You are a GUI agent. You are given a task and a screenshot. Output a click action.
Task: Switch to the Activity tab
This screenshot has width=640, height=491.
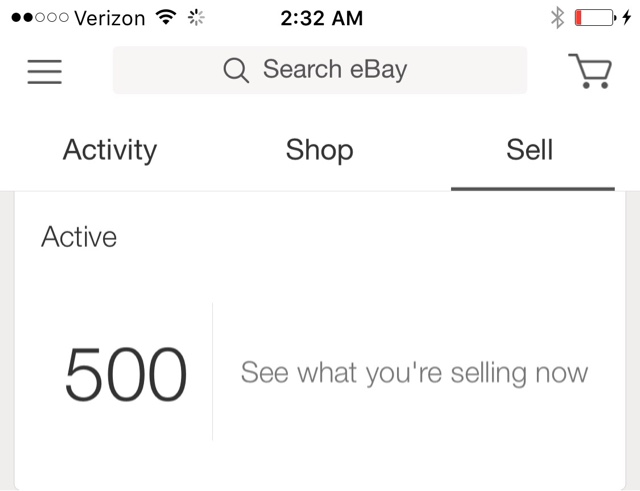[x=110, y=150]
